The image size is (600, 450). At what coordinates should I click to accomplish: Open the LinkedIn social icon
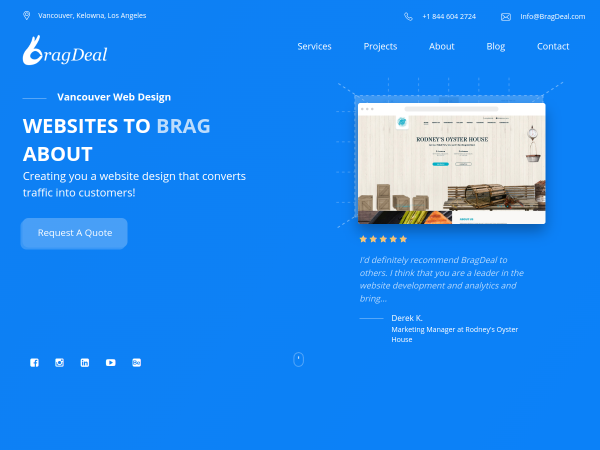point(85,362)
